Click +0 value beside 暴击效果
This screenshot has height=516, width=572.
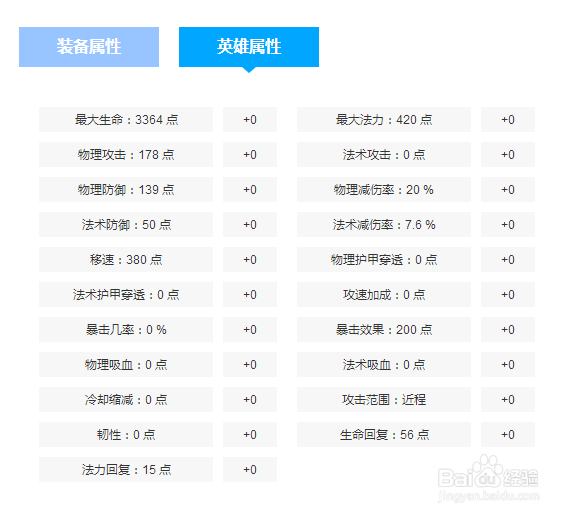tap(508, 330)
